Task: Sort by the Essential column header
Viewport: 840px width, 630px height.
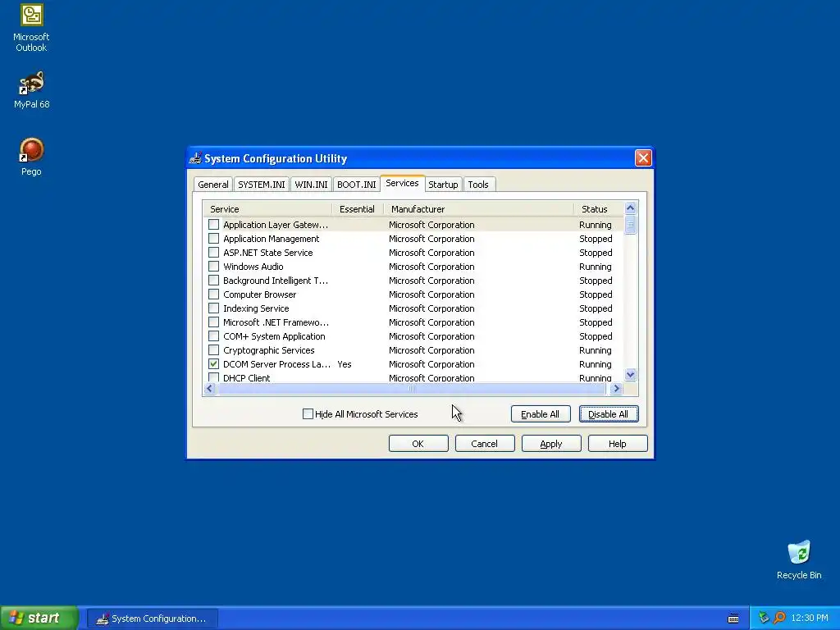Action: 358,209
